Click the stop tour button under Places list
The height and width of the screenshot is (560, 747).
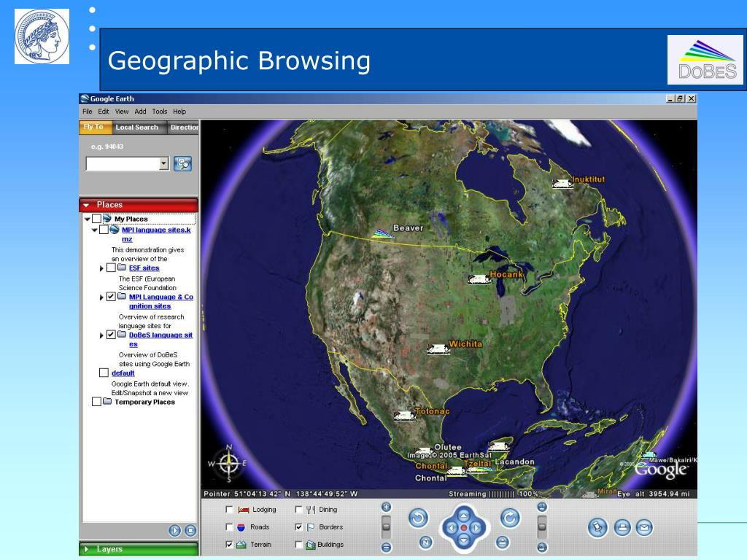pyautogui.click(x=190, y=530)
